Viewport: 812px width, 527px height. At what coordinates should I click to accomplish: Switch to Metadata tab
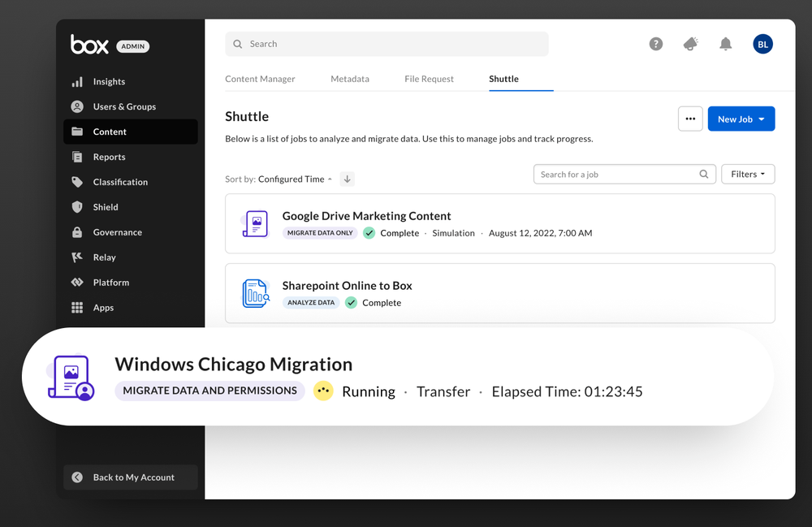click(350, 79)
